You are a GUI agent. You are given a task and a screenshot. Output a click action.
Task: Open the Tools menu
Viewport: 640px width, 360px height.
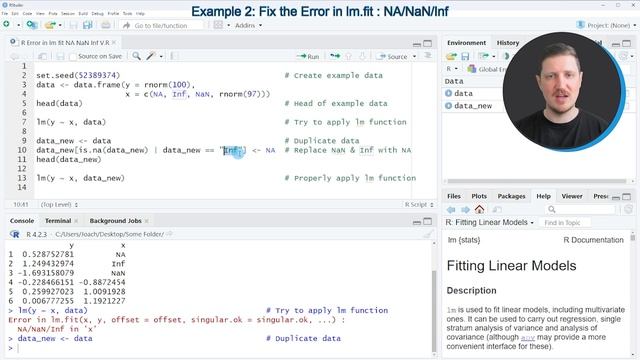click(127, 13)
